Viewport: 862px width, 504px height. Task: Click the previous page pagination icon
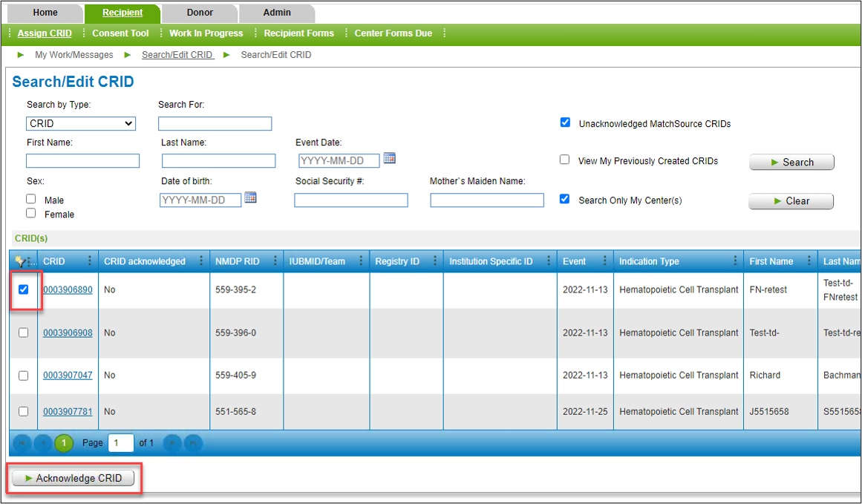42,443
